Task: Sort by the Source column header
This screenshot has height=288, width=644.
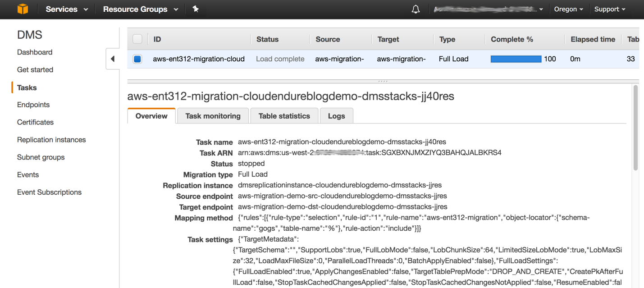Action: [x=328, y=39]
